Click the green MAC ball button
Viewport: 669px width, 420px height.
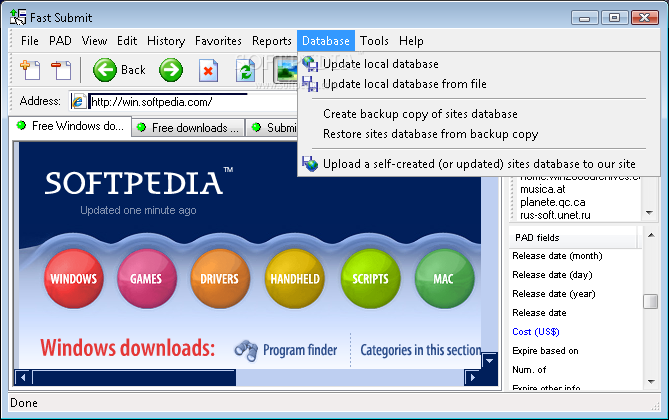(x=444, y=279)
